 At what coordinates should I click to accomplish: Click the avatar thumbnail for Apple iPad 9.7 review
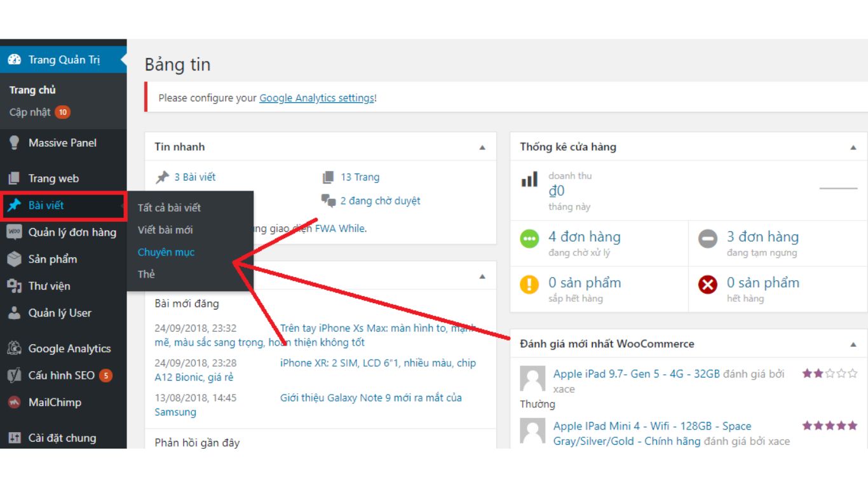[x=532, y=379]
